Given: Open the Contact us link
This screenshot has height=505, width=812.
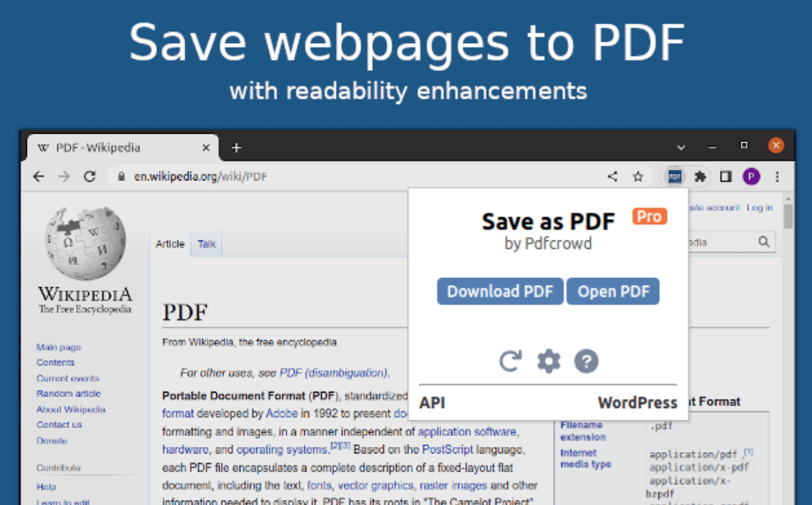Looking at the screenshot, I should pyautogui.click(x=59, y=424).
